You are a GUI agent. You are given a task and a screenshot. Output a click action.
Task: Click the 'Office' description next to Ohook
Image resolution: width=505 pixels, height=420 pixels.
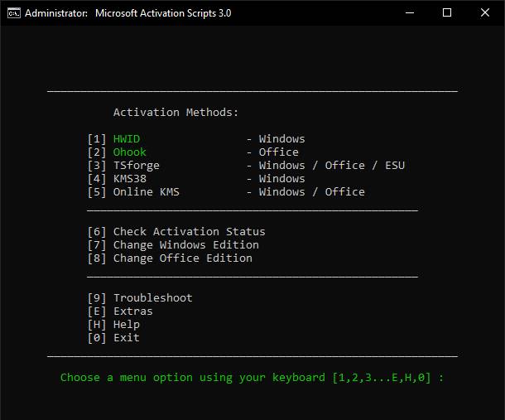tap(279, 152)
